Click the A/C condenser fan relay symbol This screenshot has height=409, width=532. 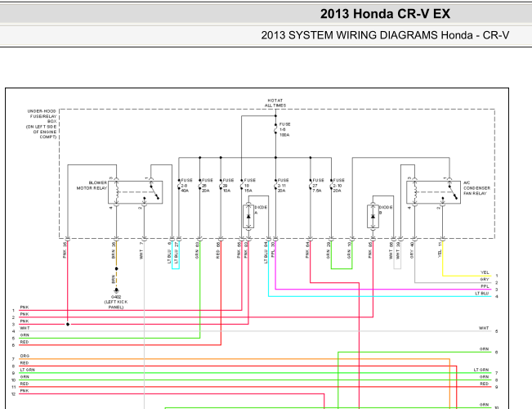pyautogui.click(x=433, y=192)
